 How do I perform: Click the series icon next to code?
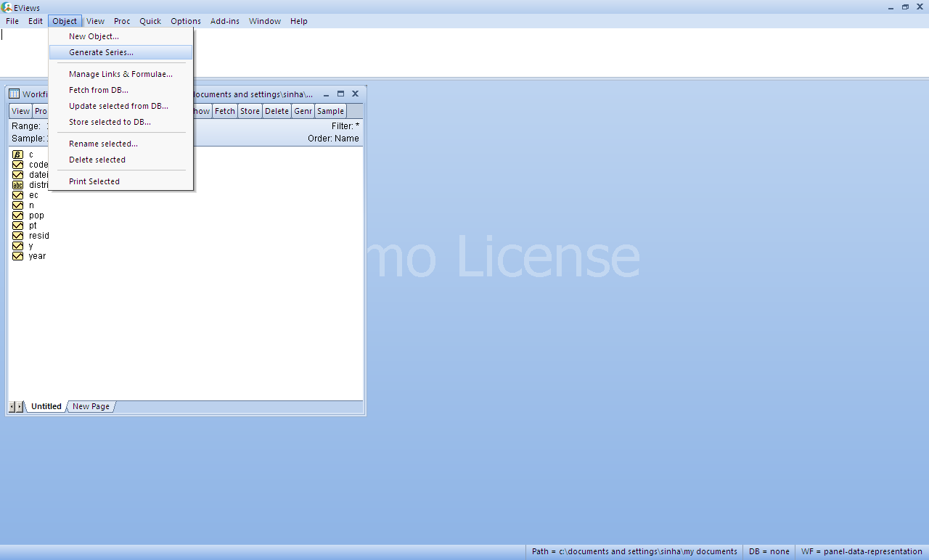[18, 165]
